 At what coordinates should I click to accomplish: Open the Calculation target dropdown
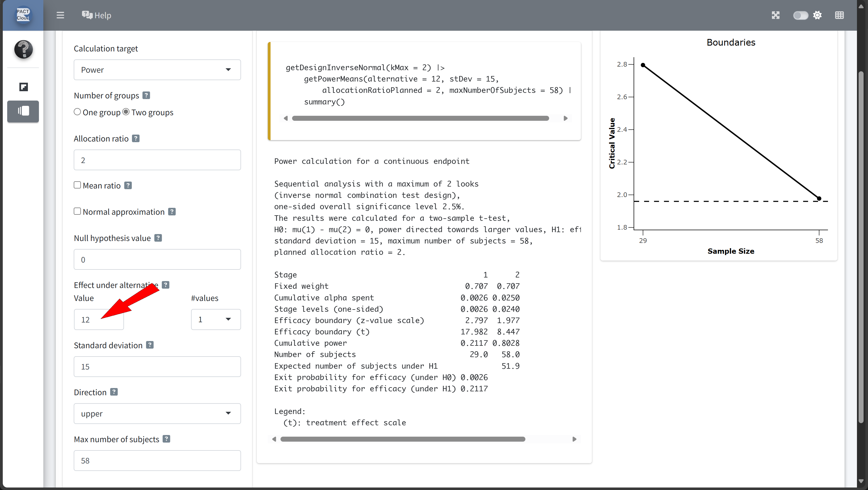[157, 70]
